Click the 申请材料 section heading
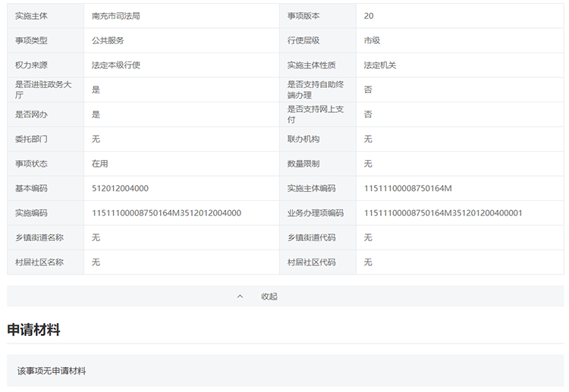 tap(34, 330)
